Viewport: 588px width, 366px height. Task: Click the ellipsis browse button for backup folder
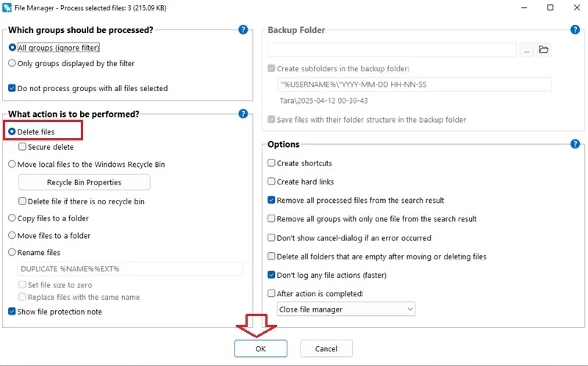point(526,49)
